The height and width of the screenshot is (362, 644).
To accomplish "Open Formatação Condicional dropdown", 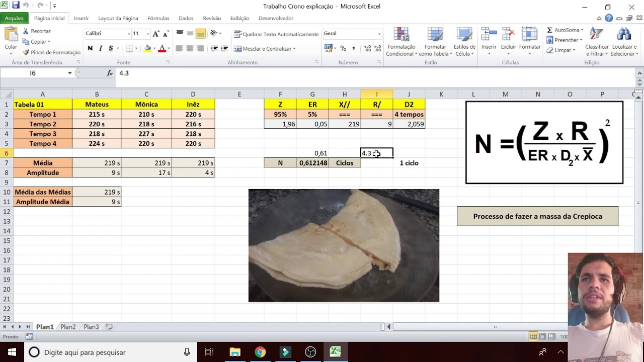I will (x=401, y=42).
